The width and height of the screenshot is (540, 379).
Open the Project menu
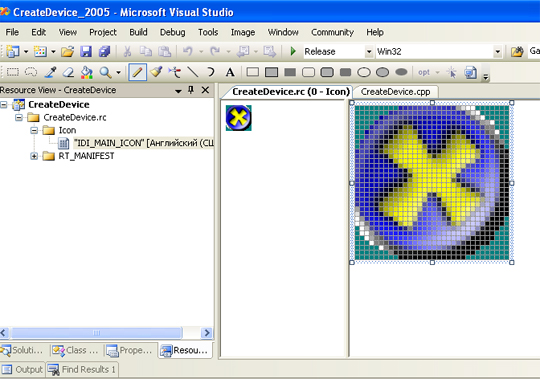103,32
